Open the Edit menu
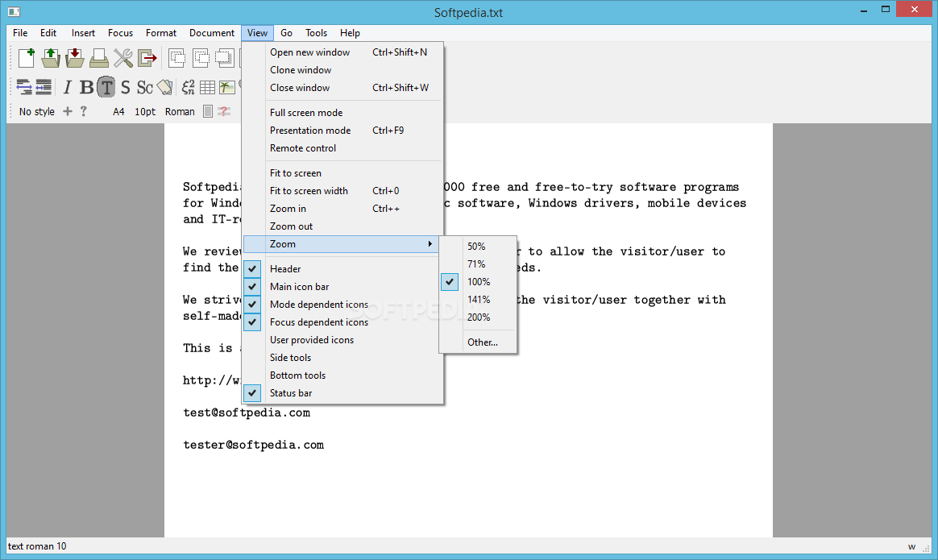938x560 pixels. tap(48, 33)
